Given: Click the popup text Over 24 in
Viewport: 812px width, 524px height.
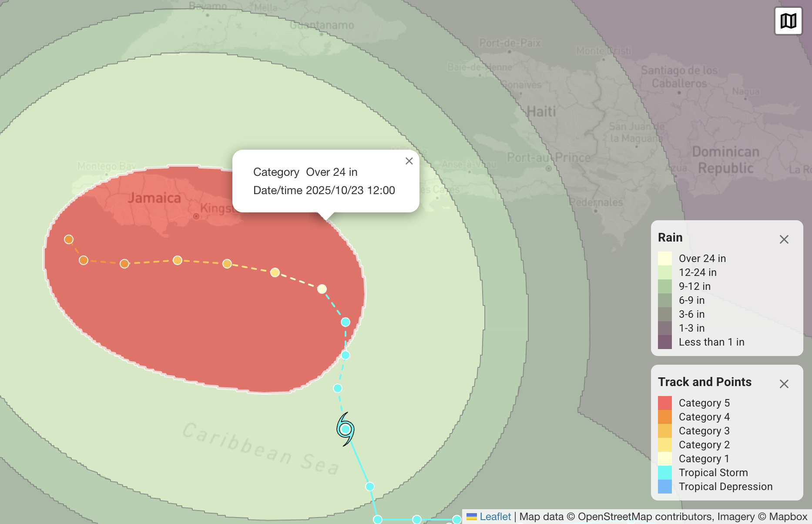Looking at the screenshot, I should (332, 172).
